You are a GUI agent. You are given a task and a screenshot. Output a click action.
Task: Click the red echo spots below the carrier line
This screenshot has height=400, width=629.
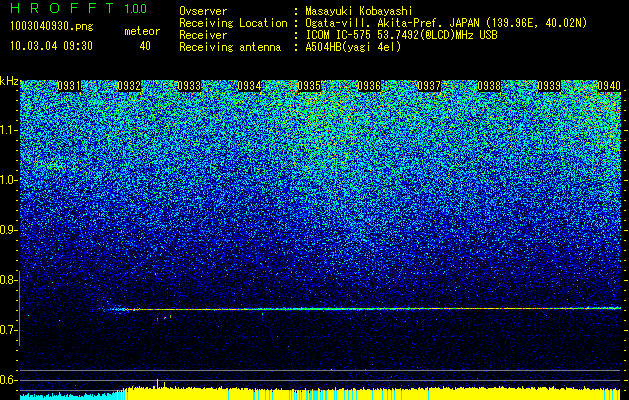[164, 318]
